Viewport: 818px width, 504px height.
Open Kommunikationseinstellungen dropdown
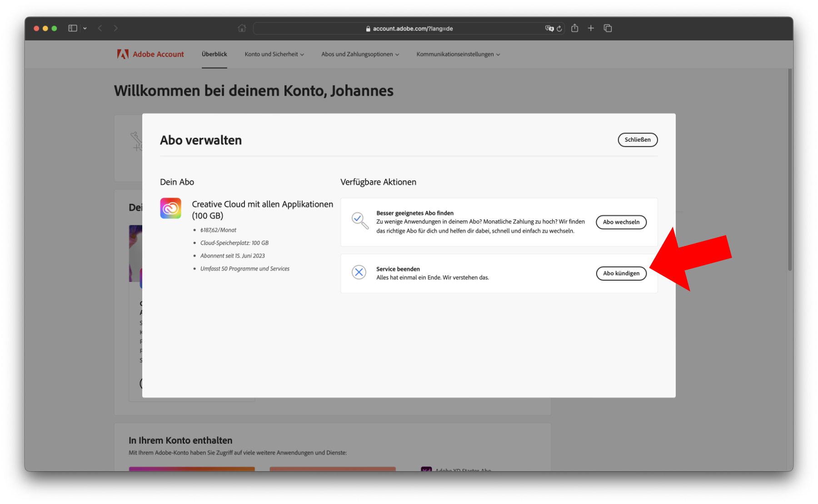(x=458, y=54)
